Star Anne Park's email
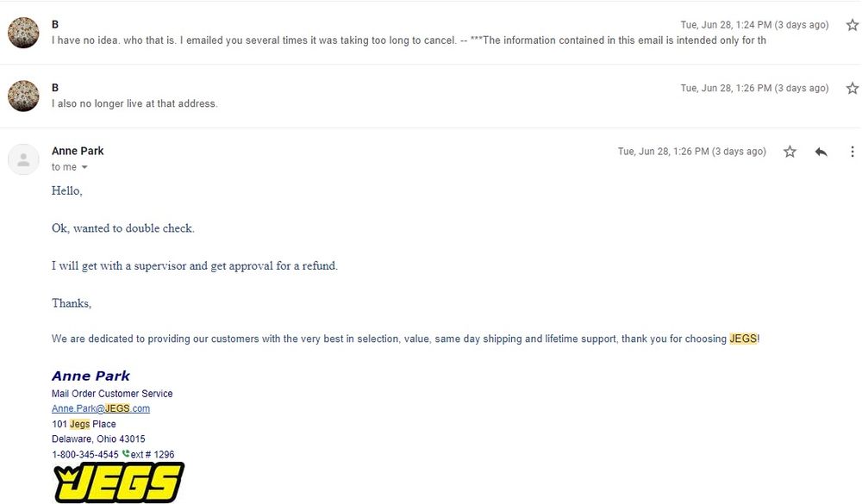 coord(790,152)
